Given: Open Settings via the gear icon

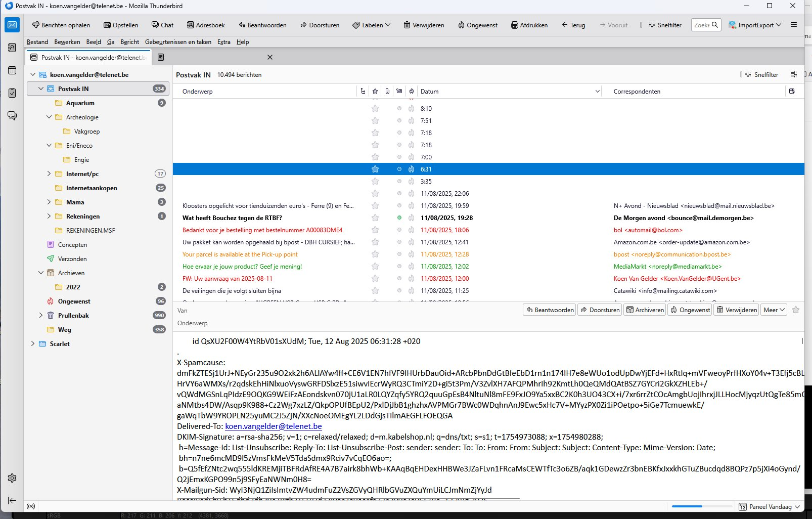Looking at the screenshot, I should click(x=12, y=478).
